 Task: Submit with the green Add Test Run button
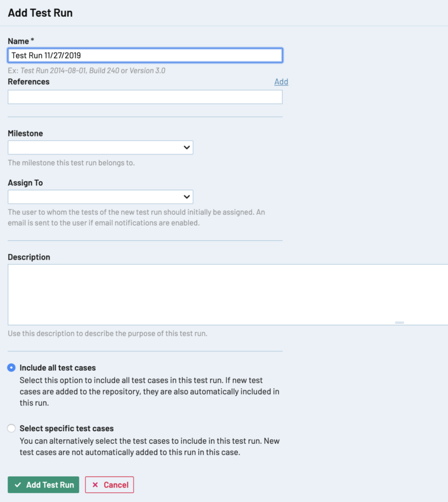coord(44,485)
